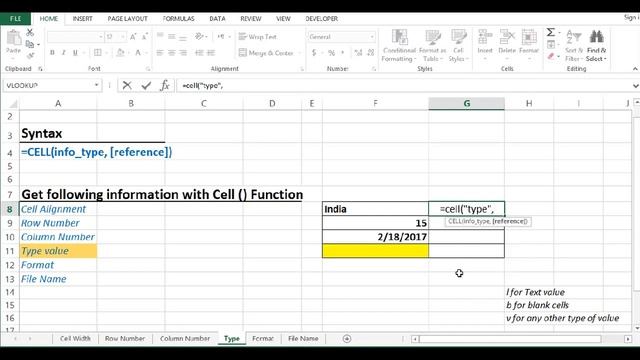Click the Decrease Indent icon
This screenshot has width=640, height=360.
click(x=199, y=53)
